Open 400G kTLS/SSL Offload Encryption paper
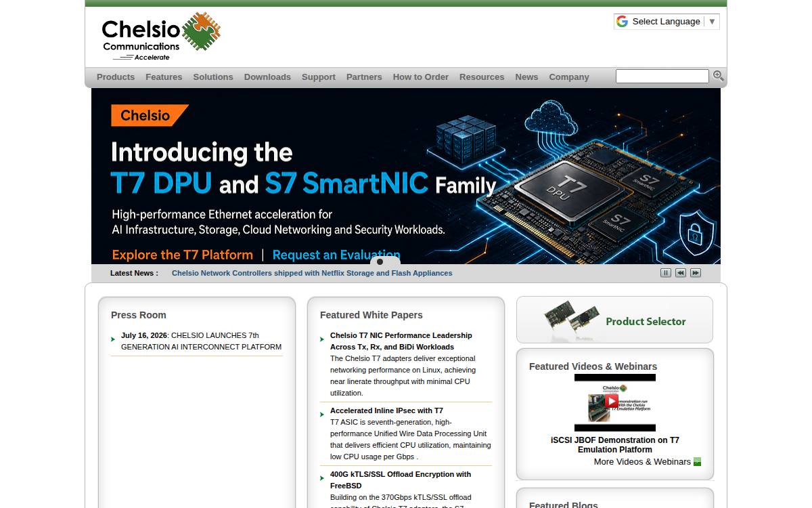This screenshot has height=508, width=812. (401, 480)
